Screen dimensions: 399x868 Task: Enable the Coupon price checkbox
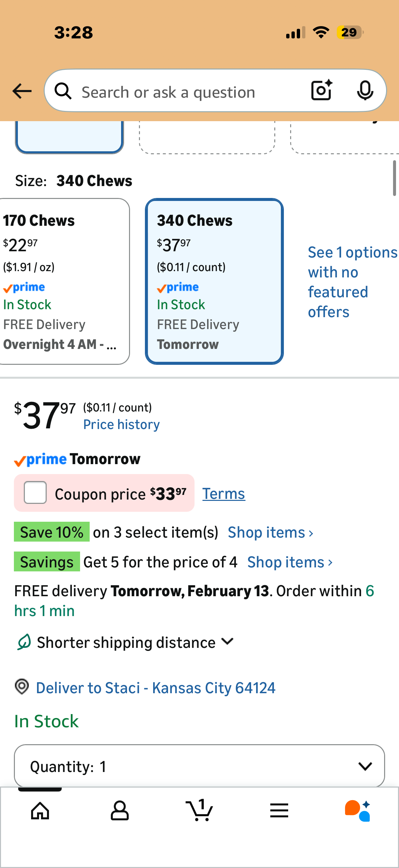(x=35, y=493)
